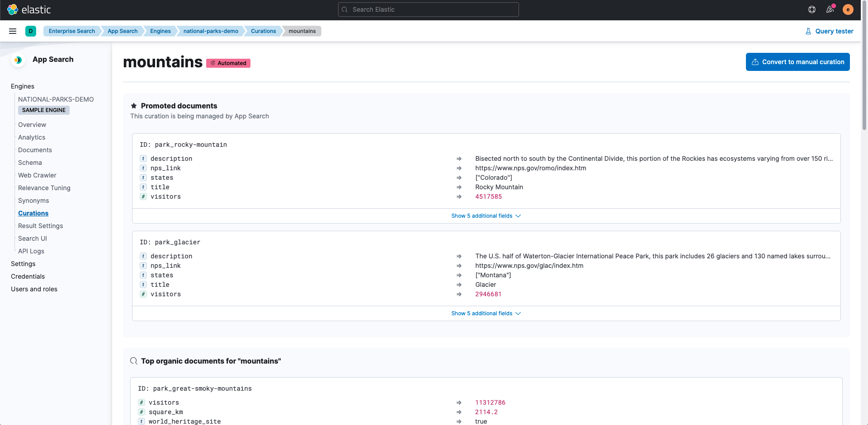Open the help menu lifebuoy icon
The height and width of the screenshot is (425, 868).
812,9
